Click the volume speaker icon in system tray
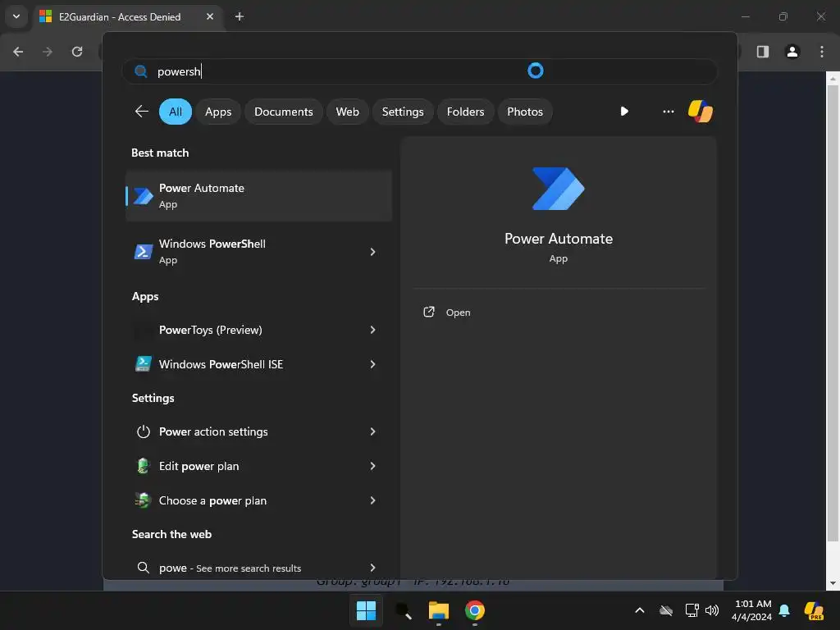Viewport: 840px width, 630px height. coord(712,610)
